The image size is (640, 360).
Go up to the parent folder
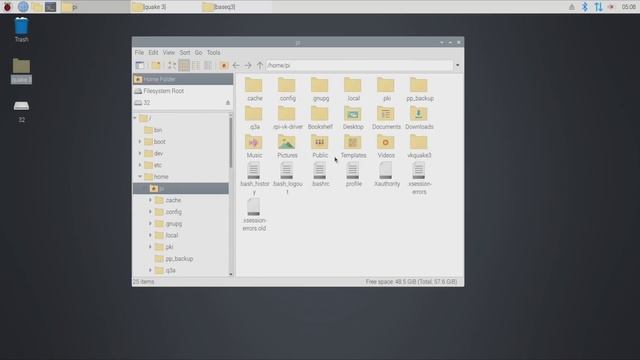(260, 65)
